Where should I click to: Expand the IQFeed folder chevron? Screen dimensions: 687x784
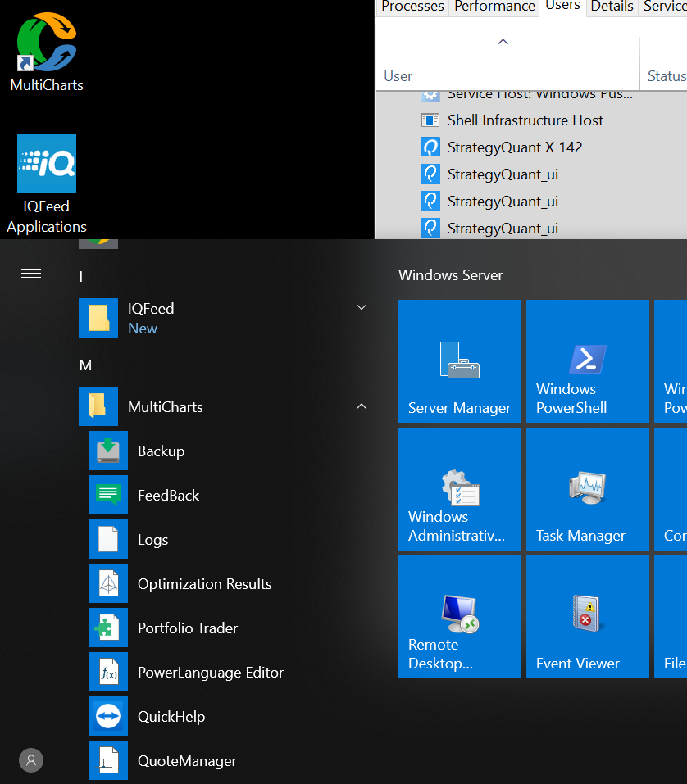[x=362, y=307]
